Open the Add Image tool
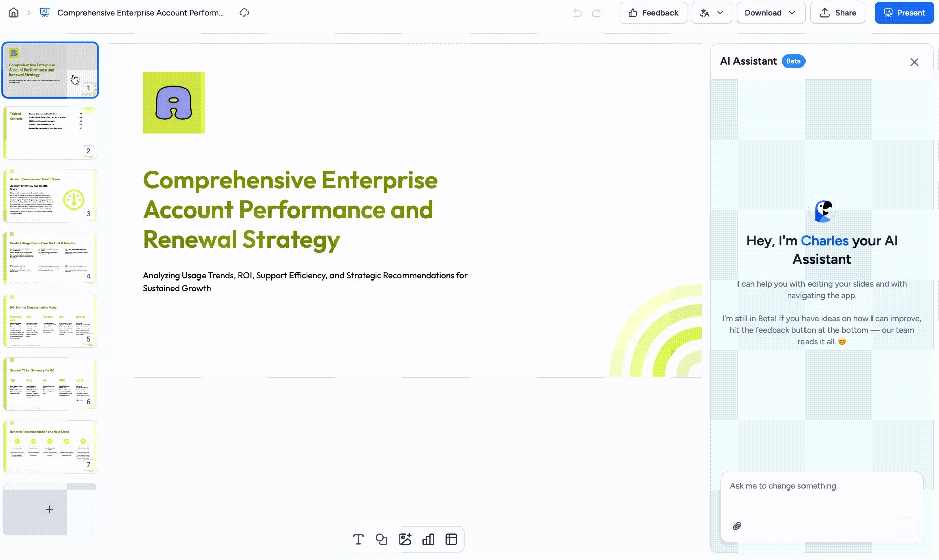The image size is (939, 560). click(405, 539)
